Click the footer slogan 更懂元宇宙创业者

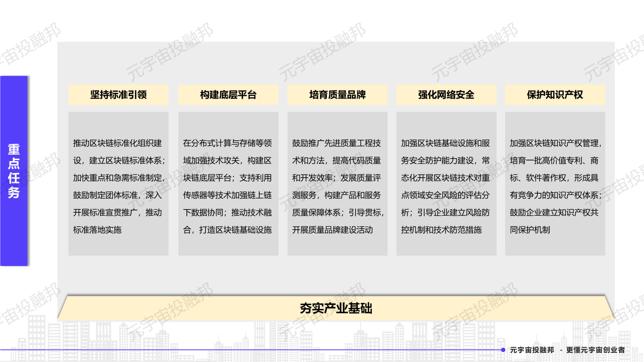(x=595, y=350)
